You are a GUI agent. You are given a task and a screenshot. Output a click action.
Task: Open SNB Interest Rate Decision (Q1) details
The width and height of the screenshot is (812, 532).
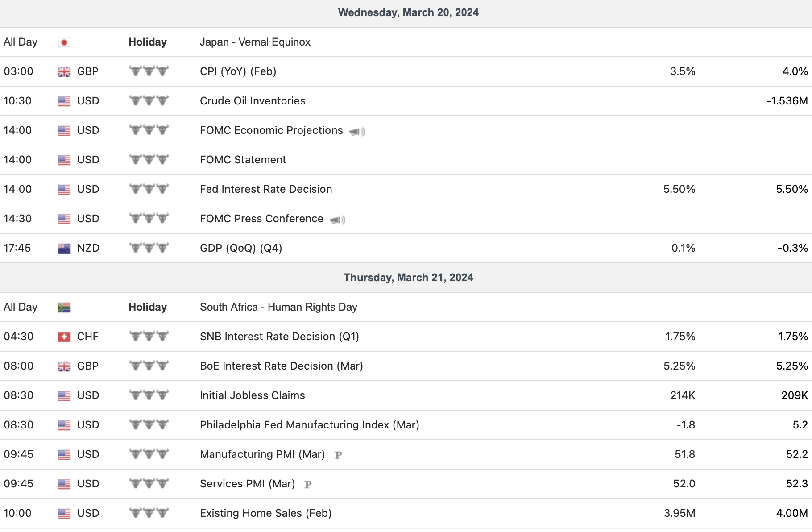[x=279, y=337]
